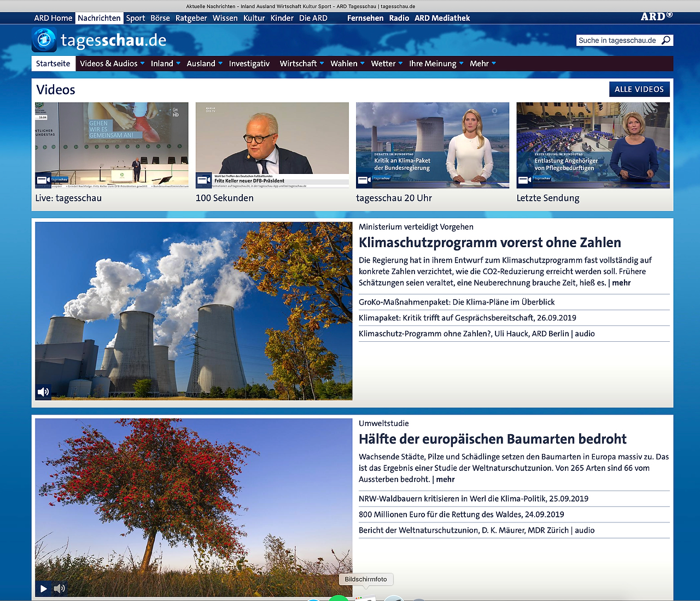This screenshot has height=601, width=700.
Task: Open NRW-Waldbauern kritisieren in Werl link
Action: point(474,498)
